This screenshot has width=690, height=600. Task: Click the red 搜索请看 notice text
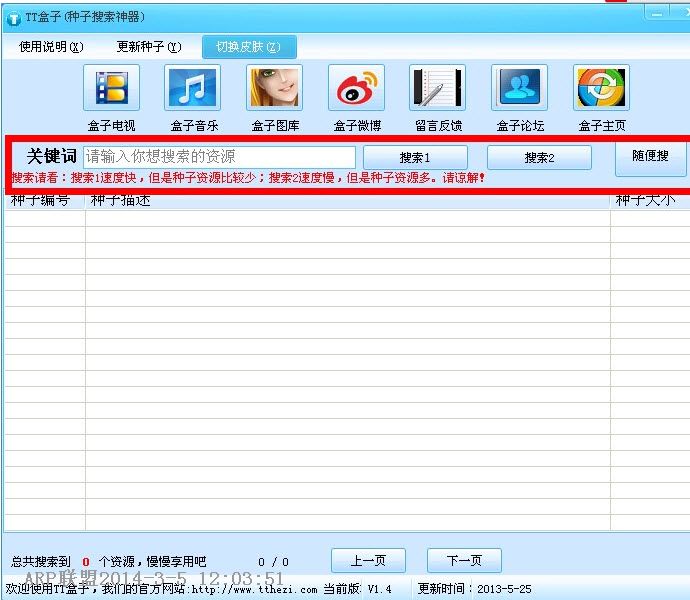248,178
